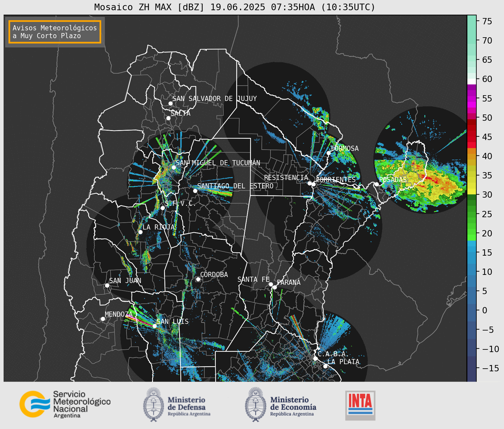This screenshot has height=429, width=504.
Task: Click the Resistencia city dot
Action: (310, 183)
